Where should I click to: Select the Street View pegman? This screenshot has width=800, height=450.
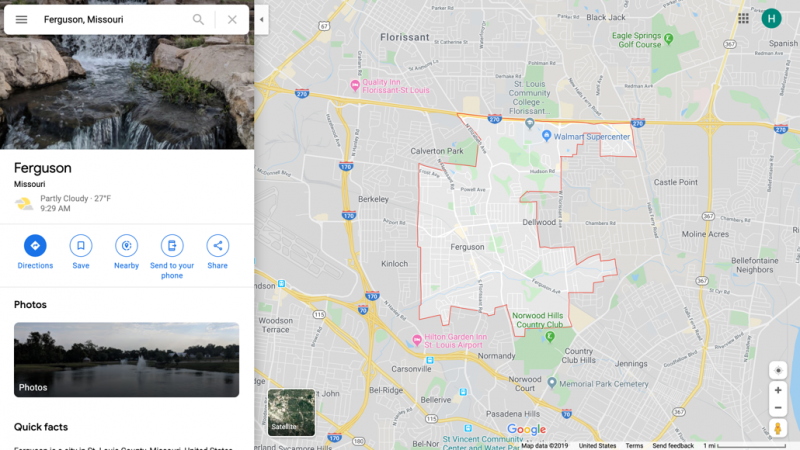click(778, 428)
